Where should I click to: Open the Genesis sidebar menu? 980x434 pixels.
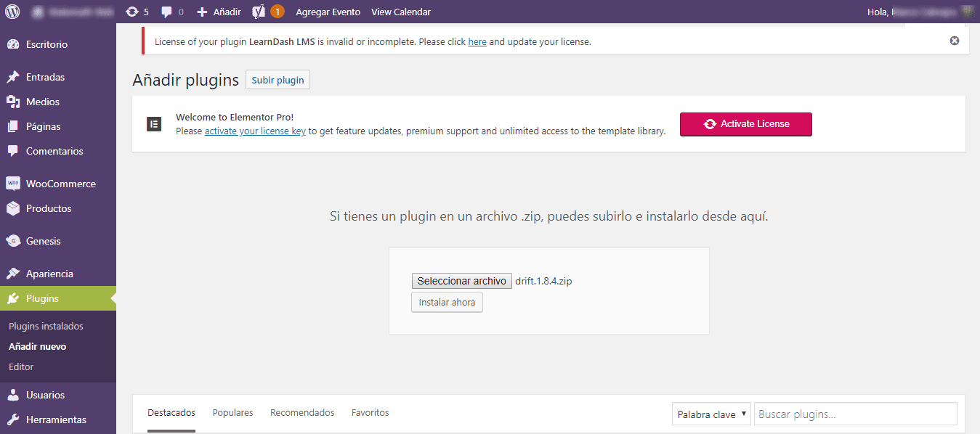[x=43, y=241]
